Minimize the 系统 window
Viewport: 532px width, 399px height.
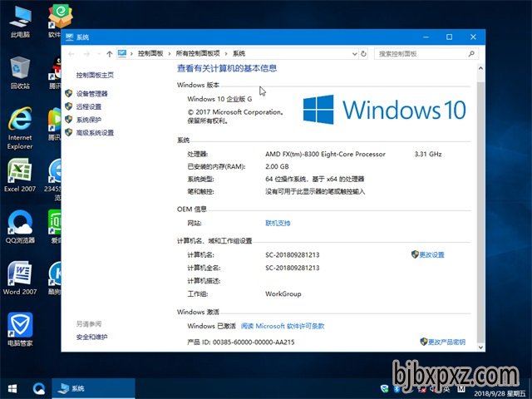426,37
